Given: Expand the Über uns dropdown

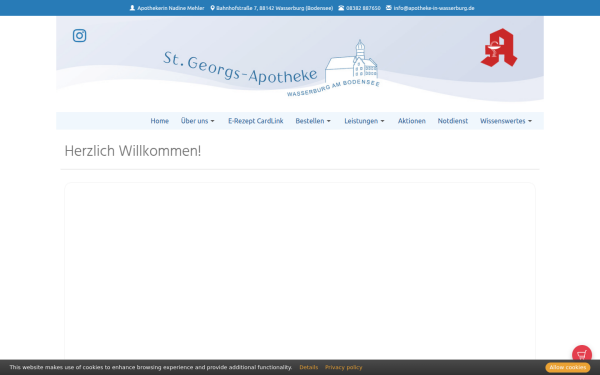Looking at the screenshot, I should click(198, 121).
